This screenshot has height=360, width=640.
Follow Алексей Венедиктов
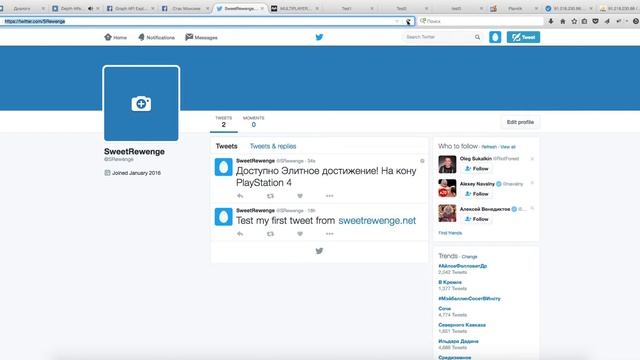point(476,219)
